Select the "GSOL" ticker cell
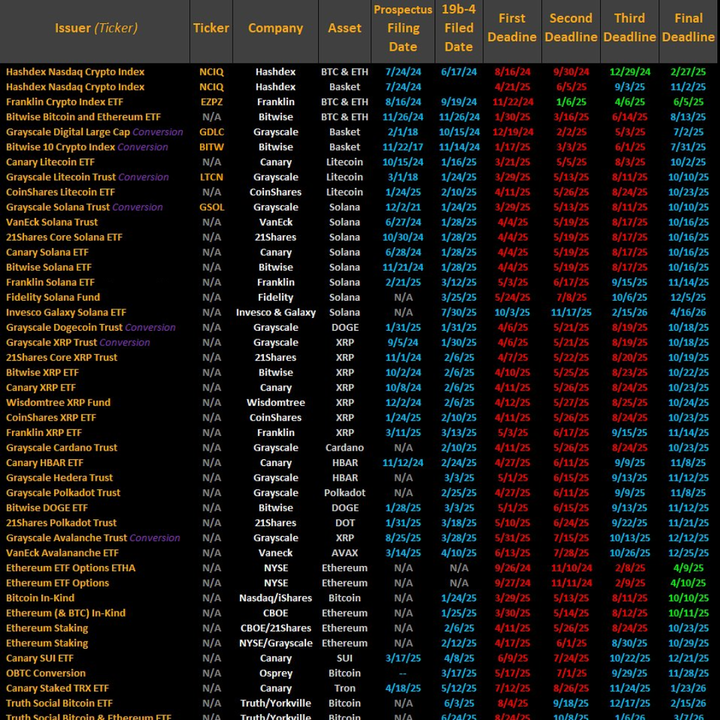Image resolution: width=720 pixels, height=720 pixels. (x=211, y=207)
